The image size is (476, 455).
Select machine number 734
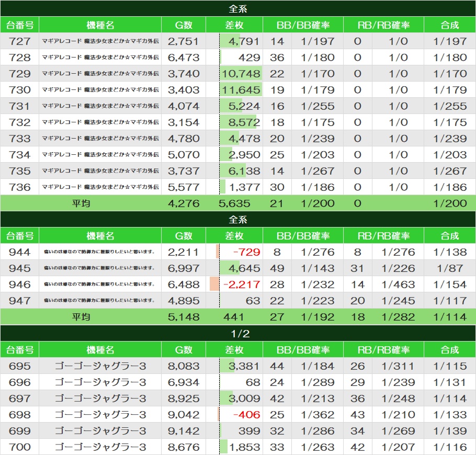click(x=20, y=155)
